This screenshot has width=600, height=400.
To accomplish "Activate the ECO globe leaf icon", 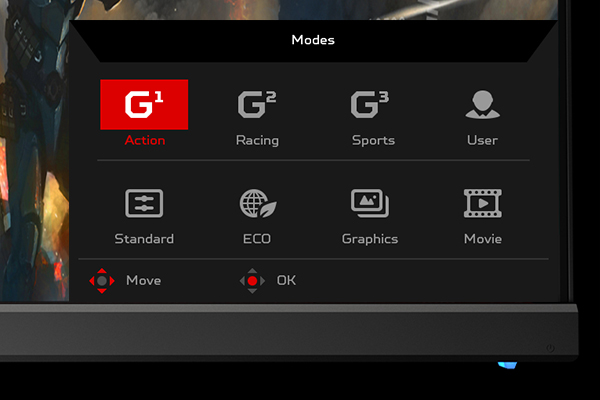I will click(x=257, y=203).
